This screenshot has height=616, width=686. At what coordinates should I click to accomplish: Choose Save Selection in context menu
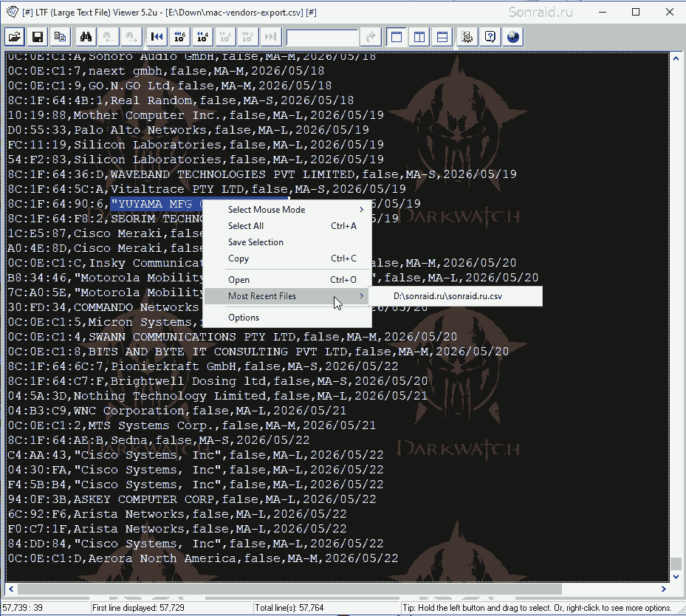(287, 242)
